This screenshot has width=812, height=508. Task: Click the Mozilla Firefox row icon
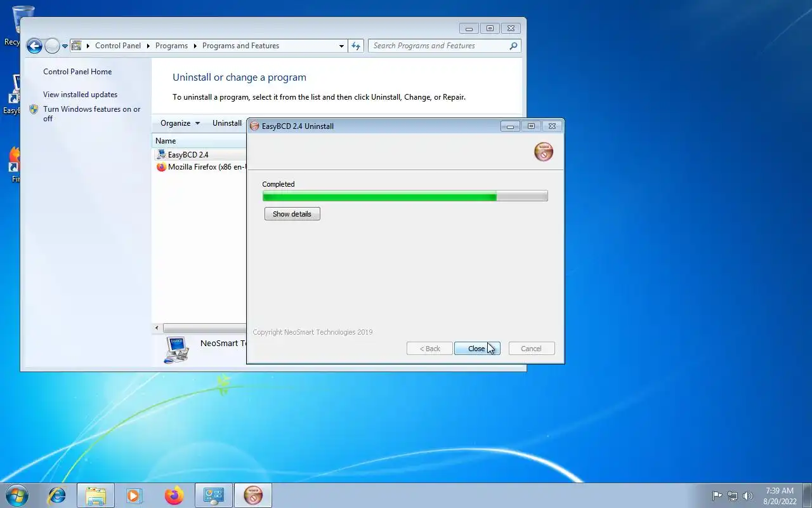161,167
